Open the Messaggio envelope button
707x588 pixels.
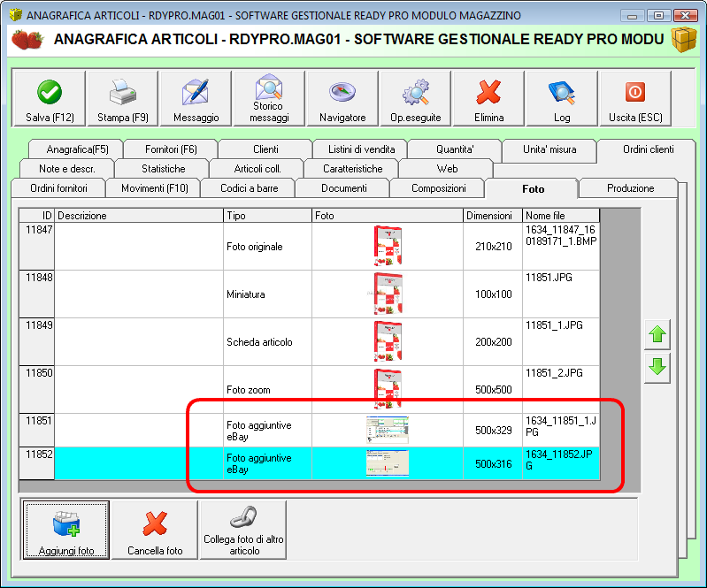point(196,98)
